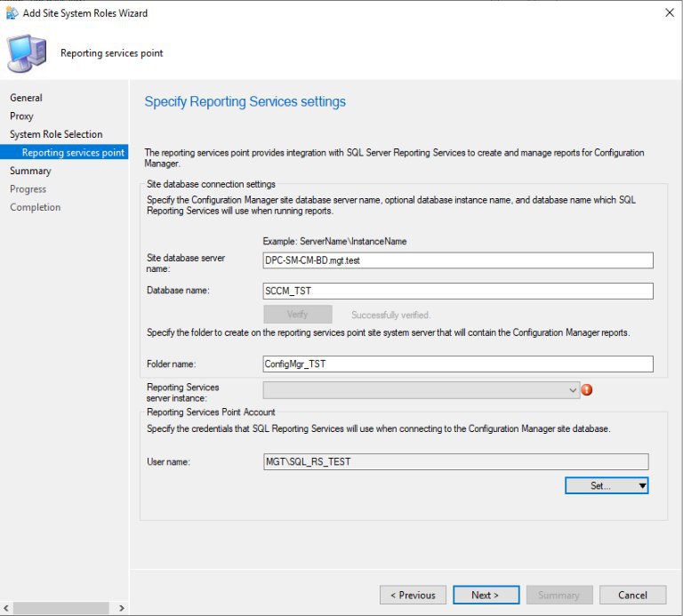The width and height of the screenshot is (683, 616).
Task: Select the Progress step in sidebar
Action: [x=28, y=189]
